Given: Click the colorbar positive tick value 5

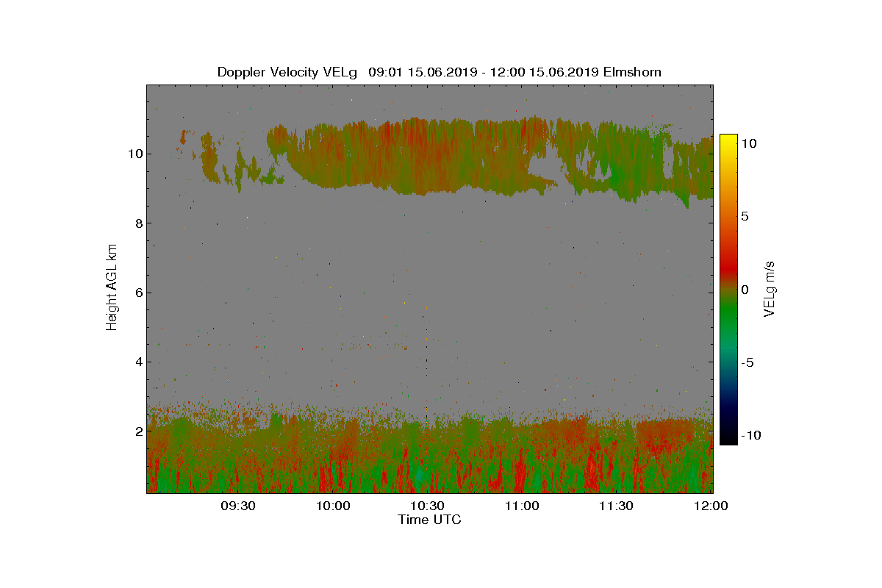Looking at the screenshot, I should pyautogui.click(x=745, y=217).
